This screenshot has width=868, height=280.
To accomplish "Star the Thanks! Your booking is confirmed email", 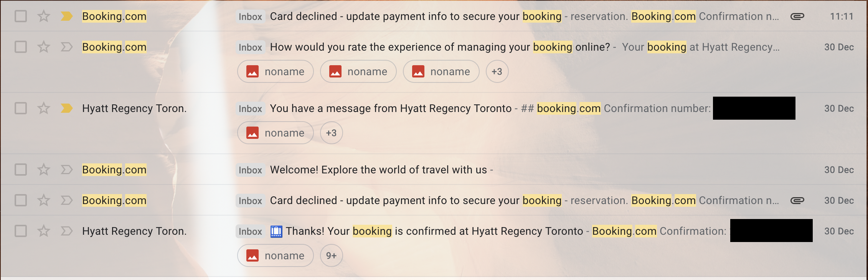I will coord(44,231).
